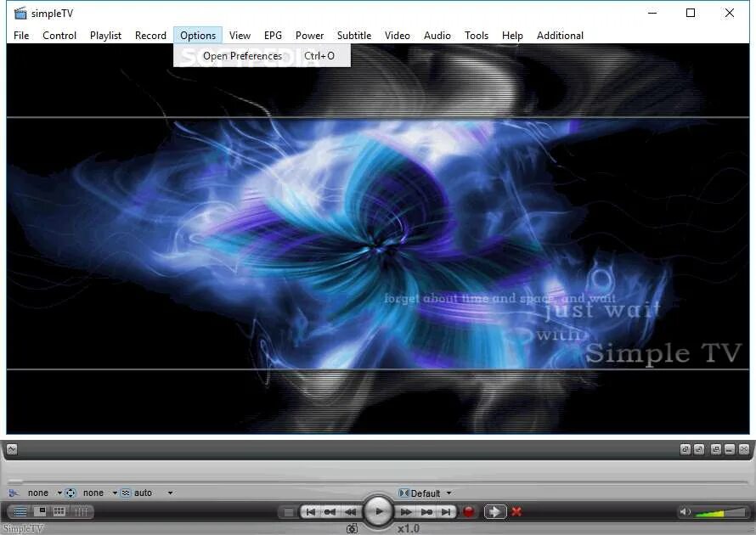The height and width of the screenshot is (535, 756).
Task: Open the Record menu
Action: pyautogui.click(x=150, y=35)
